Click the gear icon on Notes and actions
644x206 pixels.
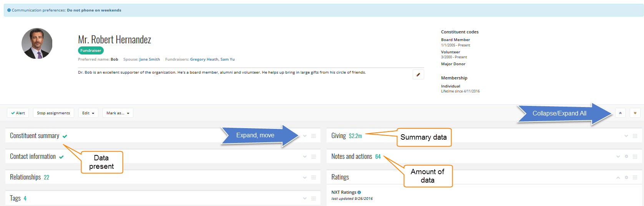point(626,157)
